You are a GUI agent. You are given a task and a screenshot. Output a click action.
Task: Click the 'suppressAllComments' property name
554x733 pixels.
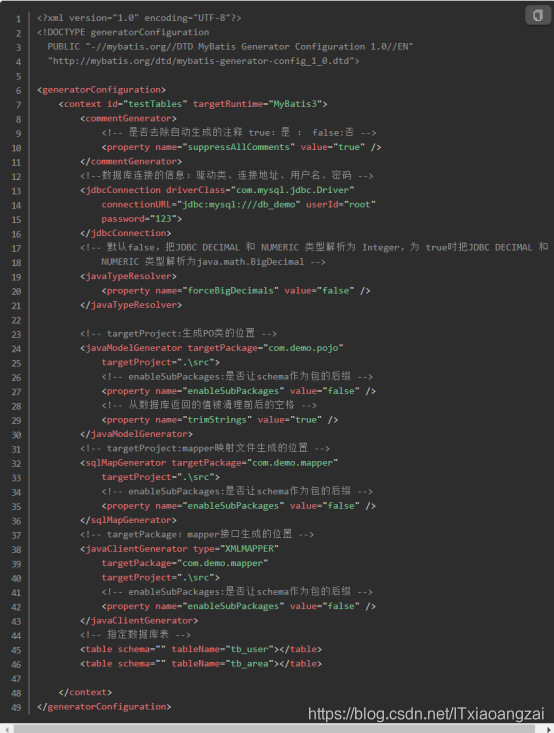coord(238,147)
